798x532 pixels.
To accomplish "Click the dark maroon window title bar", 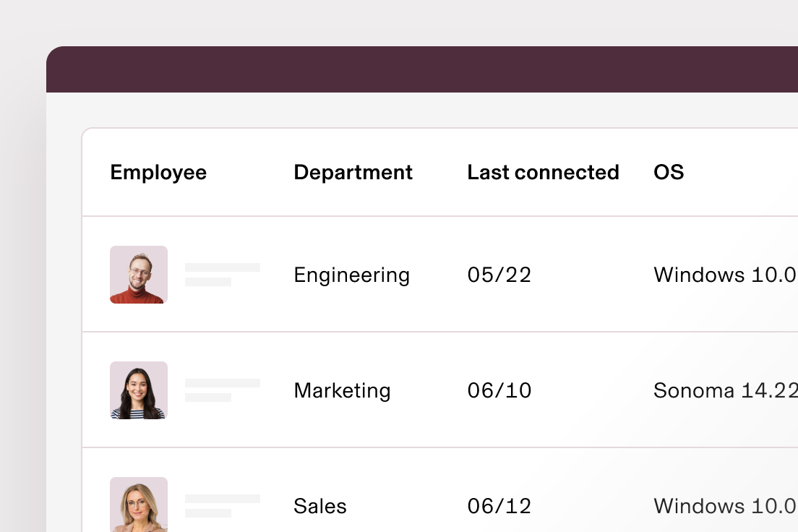I will (x=422, y=69).
